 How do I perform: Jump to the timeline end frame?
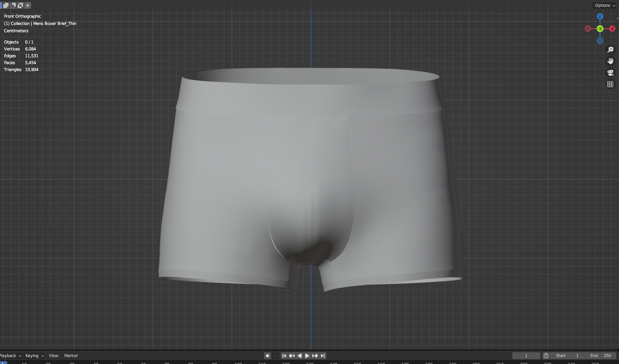pos(322,356)
